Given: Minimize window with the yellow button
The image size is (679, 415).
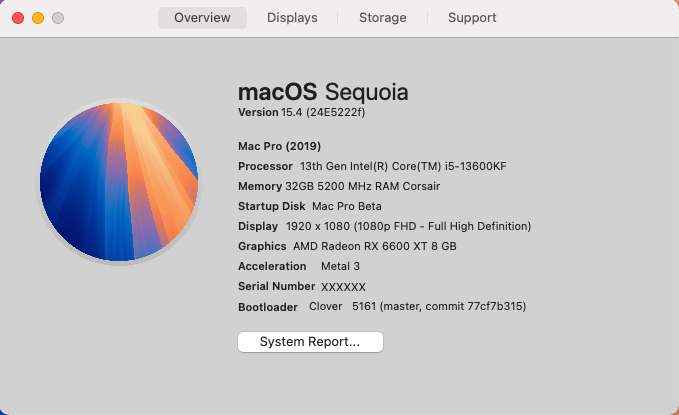Looking at the screenshot, I should tap(38, 18).
